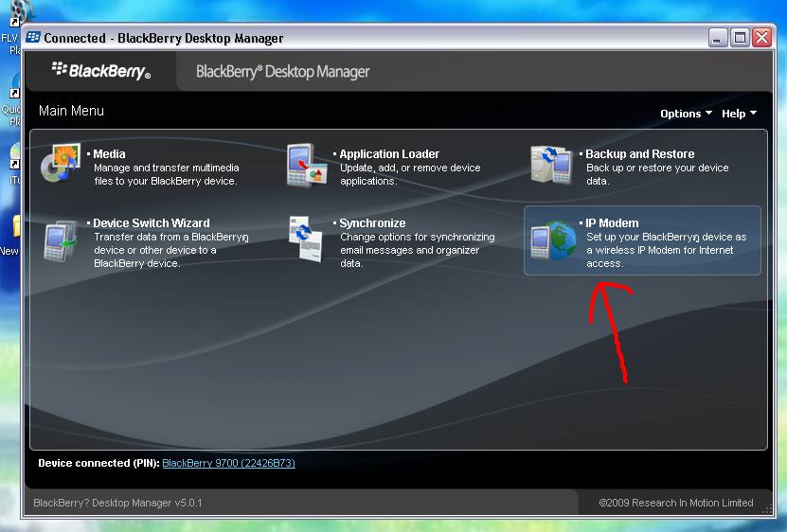Click the Application Loader icon
787x532 pixels.
[x=307, y=166]
